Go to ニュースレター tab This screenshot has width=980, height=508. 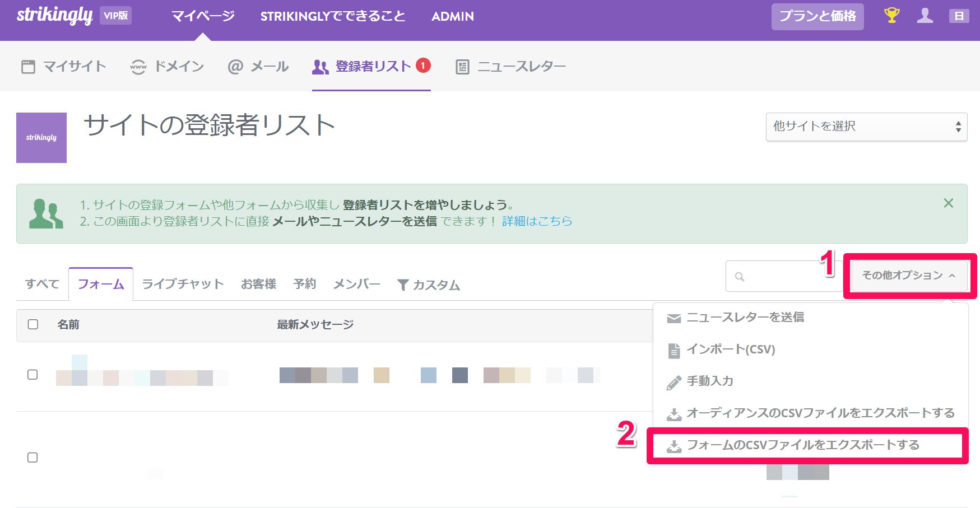(x=510, y=67)
